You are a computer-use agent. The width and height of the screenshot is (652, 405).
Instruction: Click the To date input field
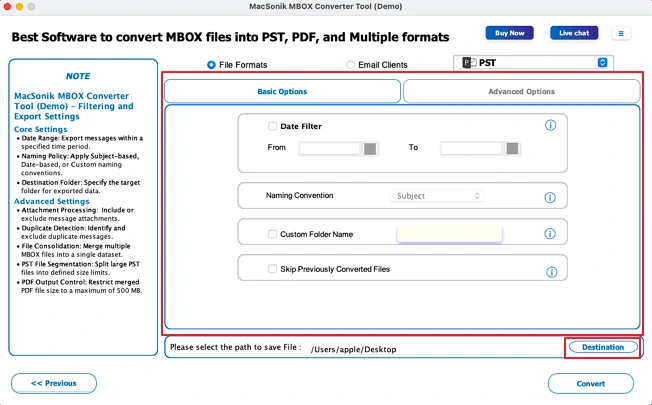[472, 148]
